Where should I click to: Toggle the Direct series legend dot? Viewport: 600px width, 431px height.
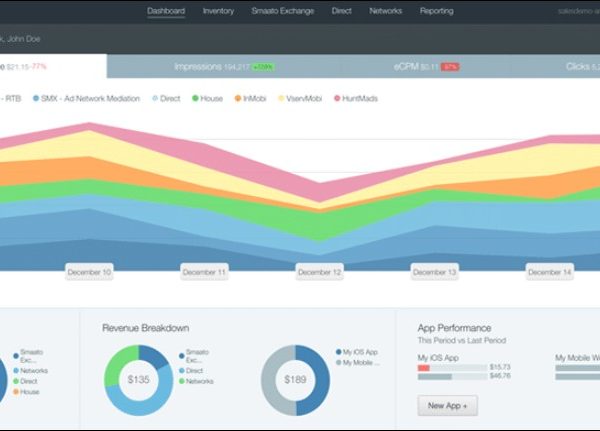pos(155,98)
